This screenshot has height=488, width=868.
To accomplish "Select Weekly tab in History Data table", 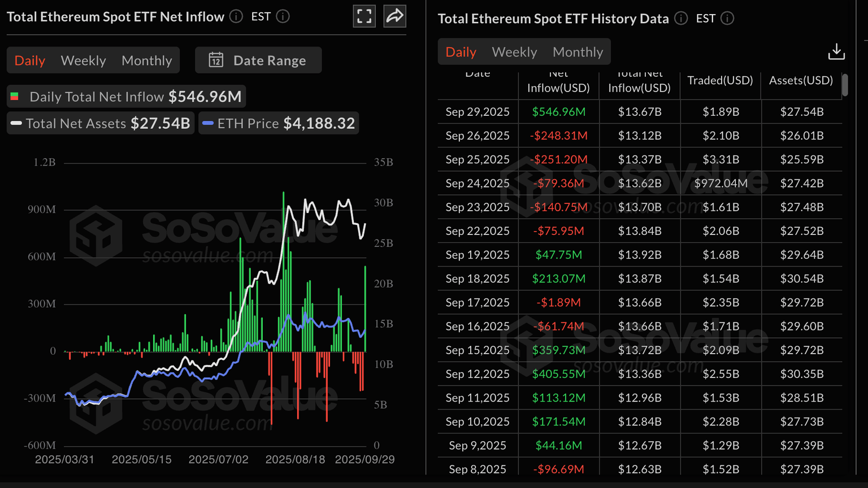I will 514,52.
